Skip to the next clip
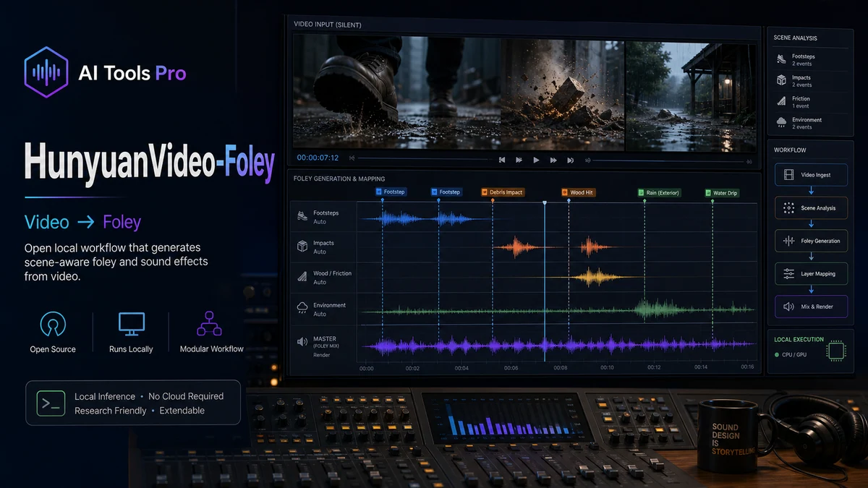This screenshot has height=488, width=868. click(x=571, y=160)
